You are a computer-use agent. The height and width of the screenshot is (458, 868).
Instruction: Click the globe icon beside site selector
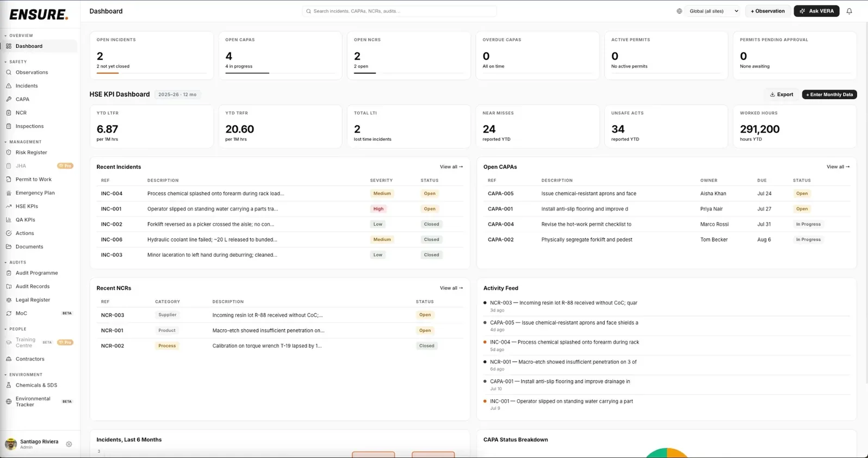click(679, 11)
